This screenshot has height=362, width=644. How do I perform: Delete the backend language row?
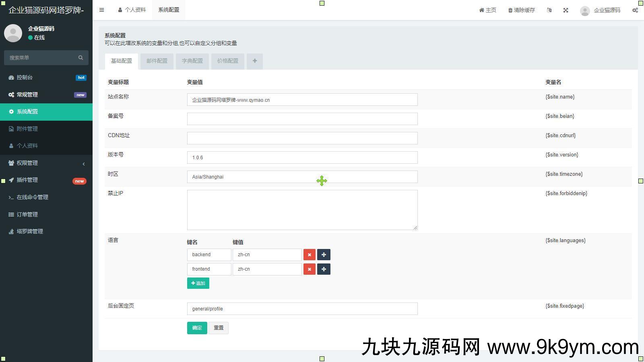[x=309, y=255]
